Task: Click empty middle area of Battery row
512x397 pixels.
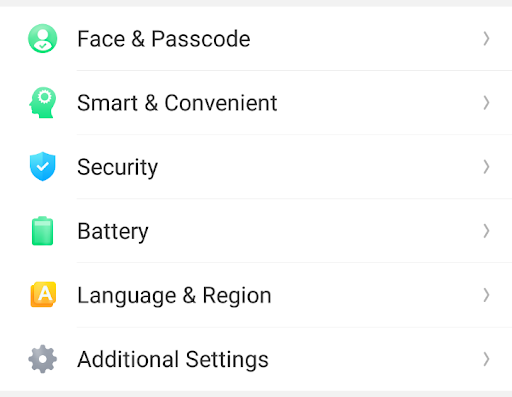Action: coord(313,231)
